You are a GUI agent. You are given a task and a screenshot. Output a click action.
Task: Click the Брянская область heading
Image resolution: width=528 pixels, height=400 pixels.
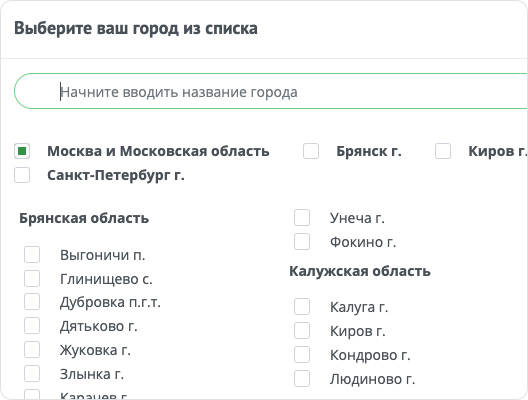pos(84,218)
